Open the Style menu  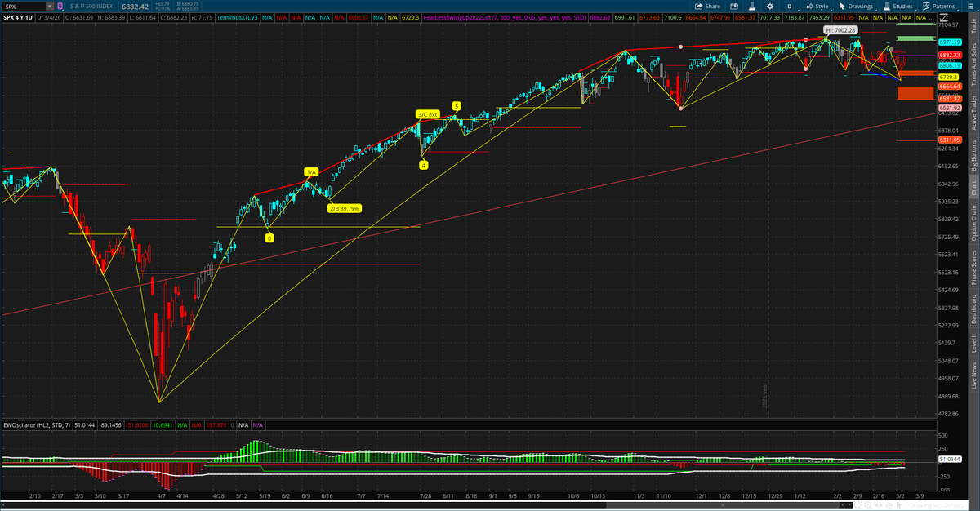tap(817, 6)
